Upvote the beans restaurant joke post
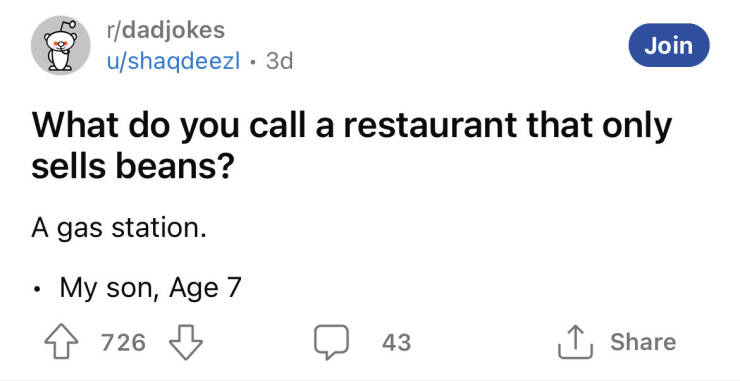Screen dimensions: 740x381 61,342
